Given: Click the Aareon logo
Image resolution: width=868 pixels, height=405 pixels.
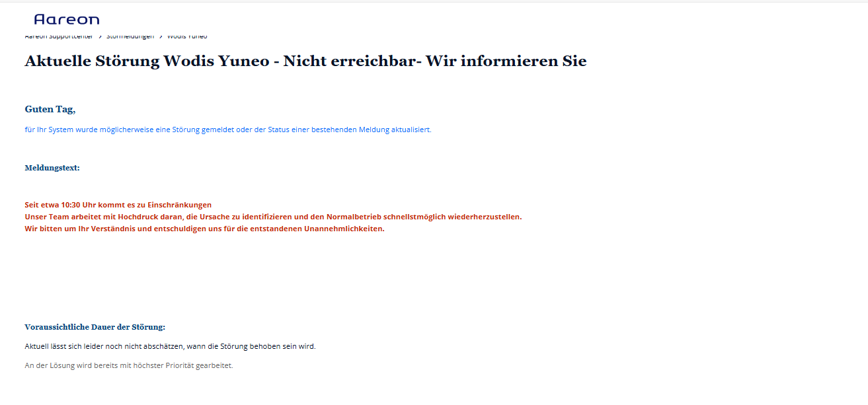Looking at the screenshot, I should (66, 19).
